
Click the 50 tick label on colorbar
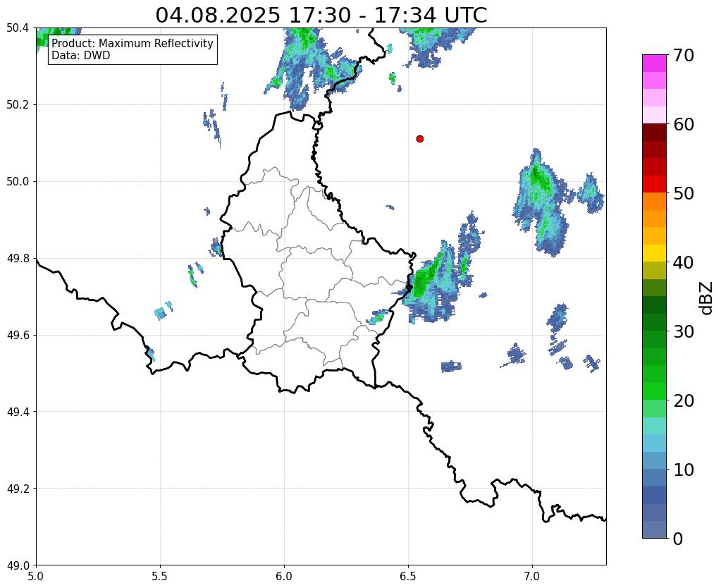(x=683, y=193)
